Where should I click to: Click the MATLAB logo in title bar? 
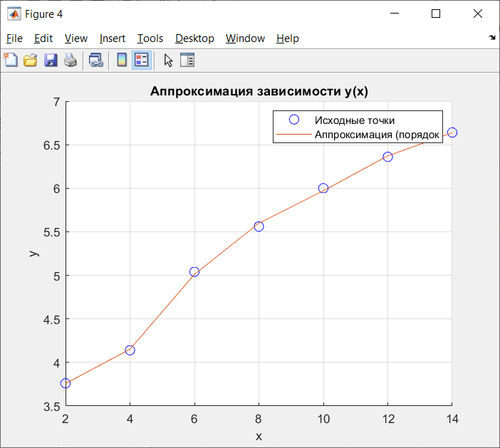point(14,14)
